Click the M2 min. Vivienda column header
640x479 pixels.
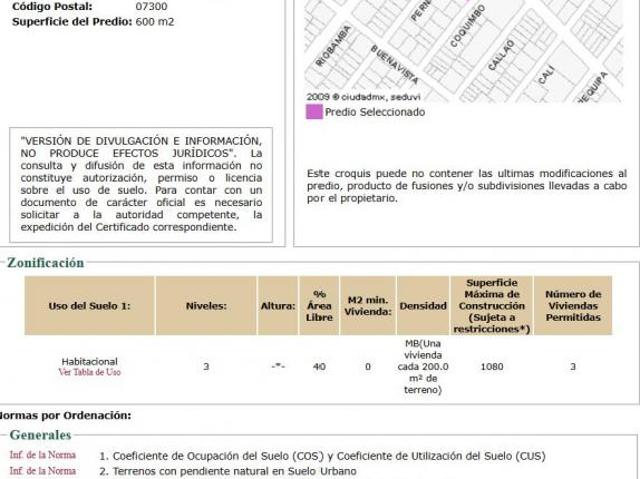coord(368,306)
